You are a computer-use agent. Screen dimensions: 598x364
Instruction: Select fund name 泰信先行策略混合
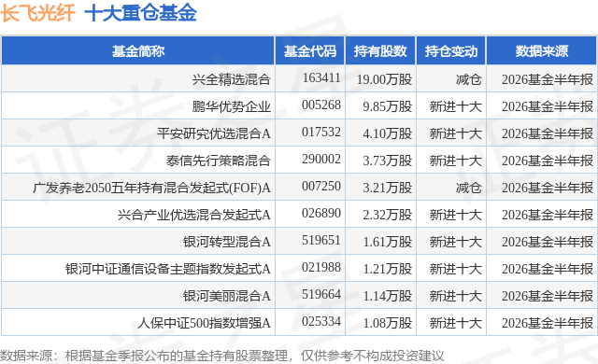pos(218,161)
